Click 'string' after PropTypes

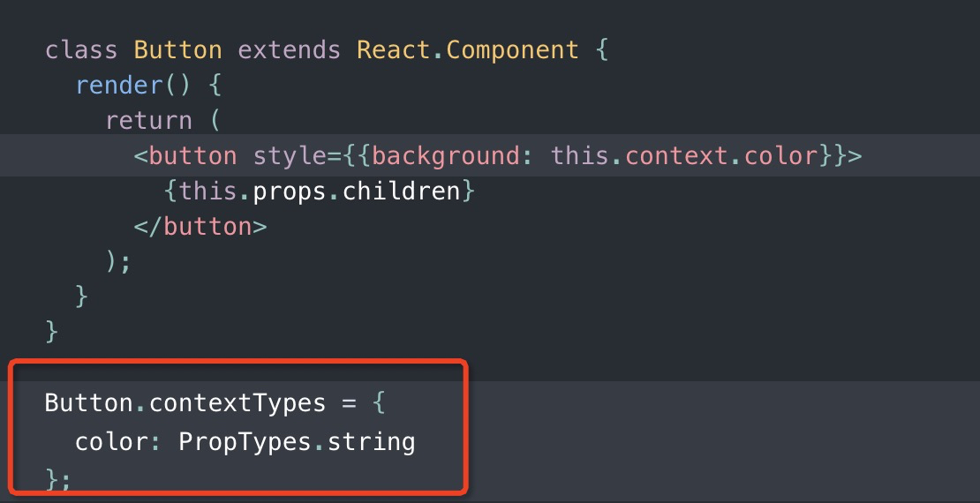pyautogui.click(x=371, y=440)
